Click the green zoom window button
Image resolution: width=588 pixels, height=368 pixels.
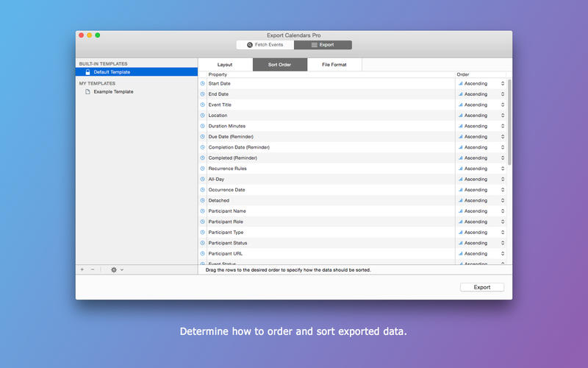[98, 35]
